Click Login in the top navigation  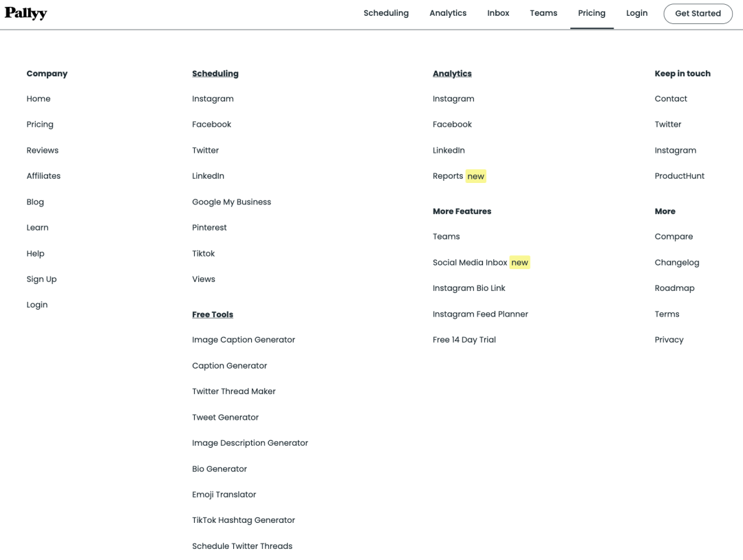point(636,13)
